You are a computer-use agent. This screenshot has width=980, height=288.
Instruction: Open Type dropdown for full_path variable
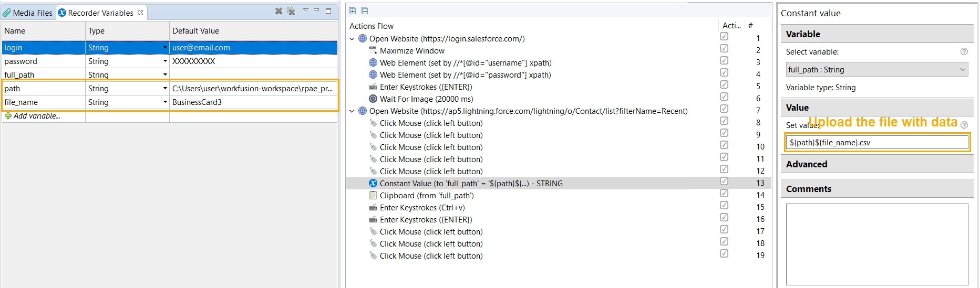pyautogui.click(x=165, y=74)
